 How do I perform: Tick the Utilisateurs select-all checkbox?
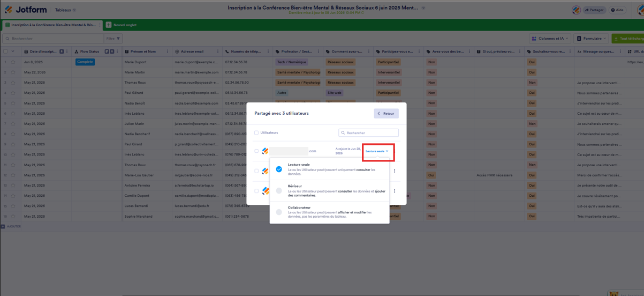[256, 132]
